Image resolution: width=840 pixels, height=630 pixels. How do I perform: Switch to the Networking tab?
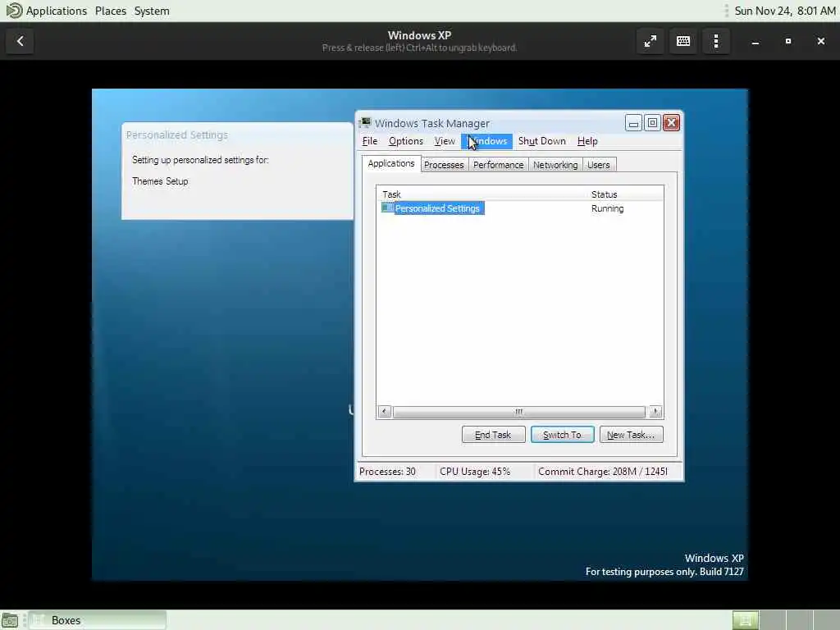tap(555, 165)
